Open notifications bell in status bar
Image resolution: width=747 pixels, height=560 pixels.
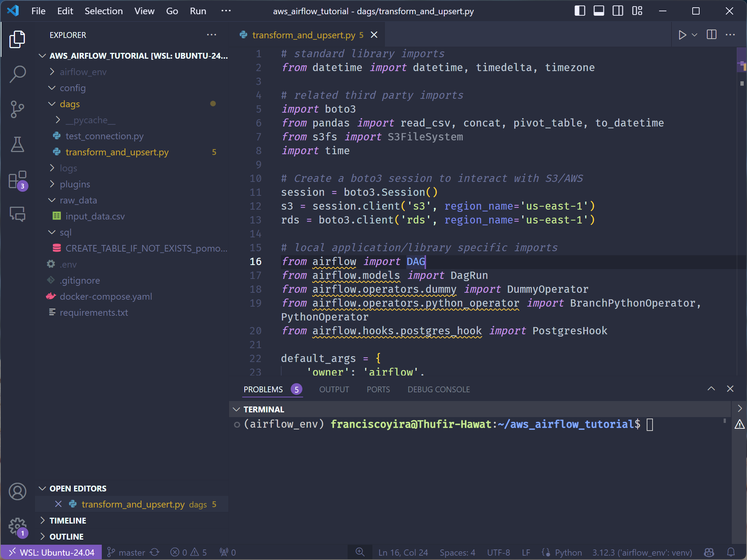[x=731, y=552]
